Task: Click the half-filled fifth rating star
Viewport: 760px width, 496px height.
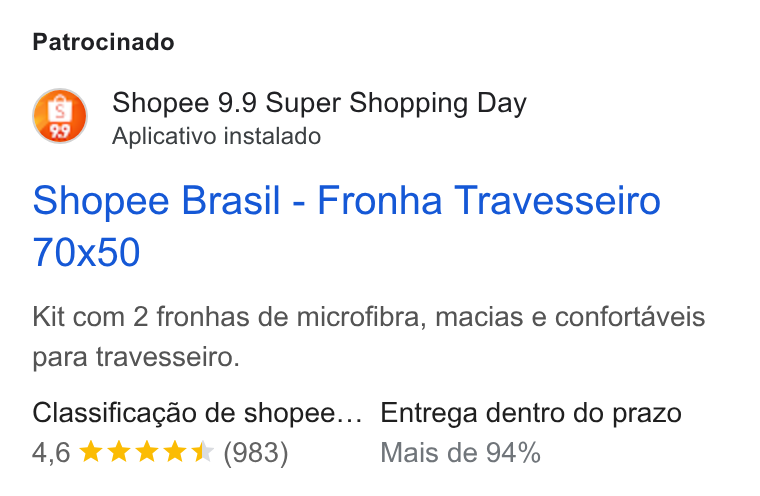Action: pos(203,451)
